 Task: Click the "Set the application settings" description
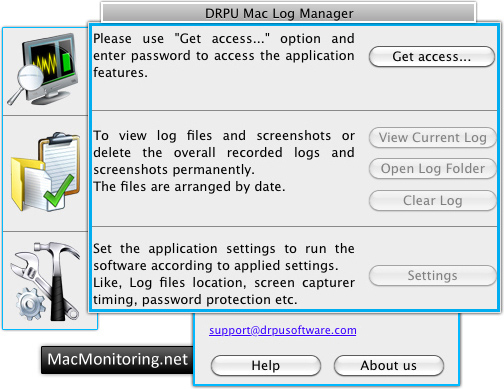(223, 274)
